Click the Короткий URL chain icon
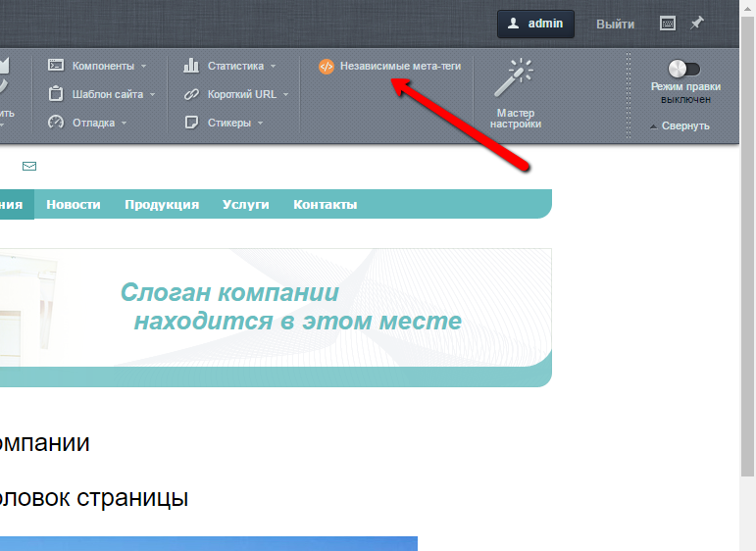Screen dimensions: 756x551 (191, 94)
